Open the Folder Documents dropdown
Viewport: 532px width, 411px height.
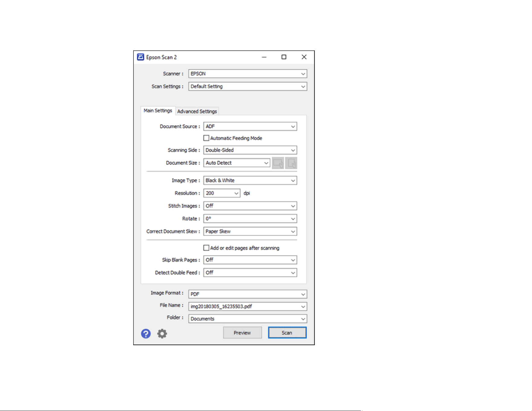[x=248, y=319]
